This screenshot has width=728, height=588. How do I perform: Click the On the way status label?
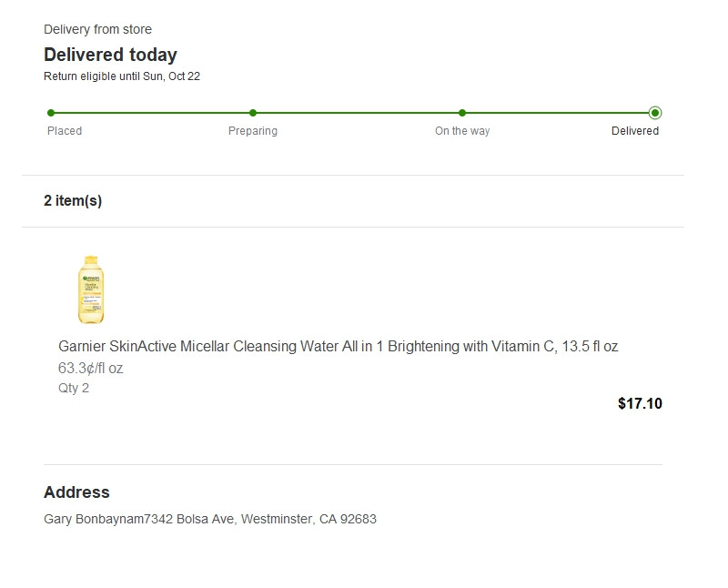click(462, 131)
